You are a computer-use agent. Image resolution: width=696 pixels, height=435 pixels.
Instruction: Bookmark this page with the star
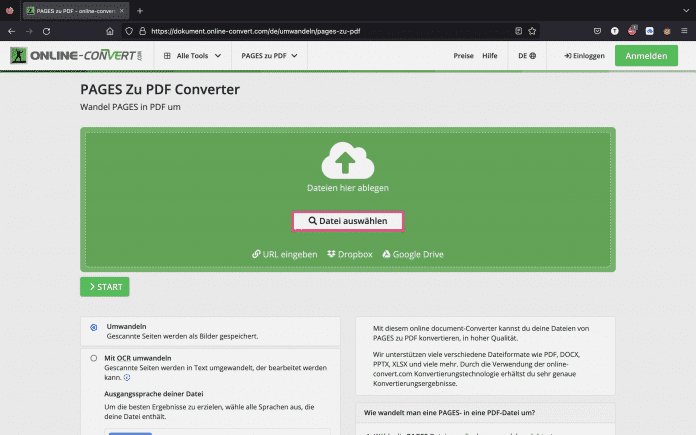tap(533, 31)
